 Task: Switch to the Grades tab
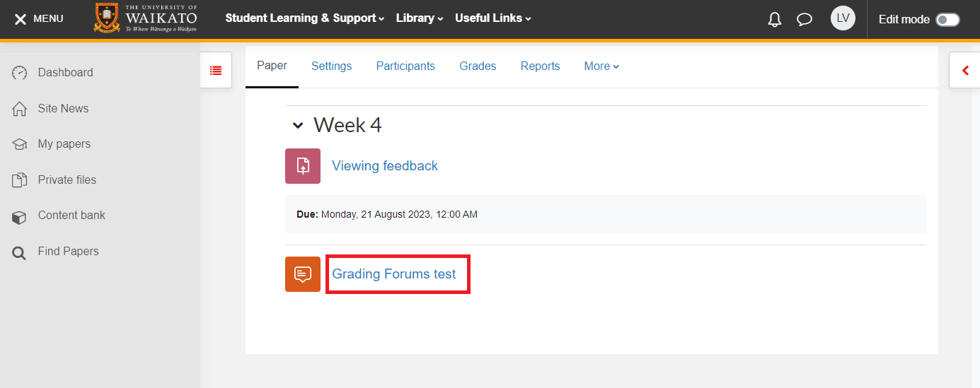click(x=478, y=66)
